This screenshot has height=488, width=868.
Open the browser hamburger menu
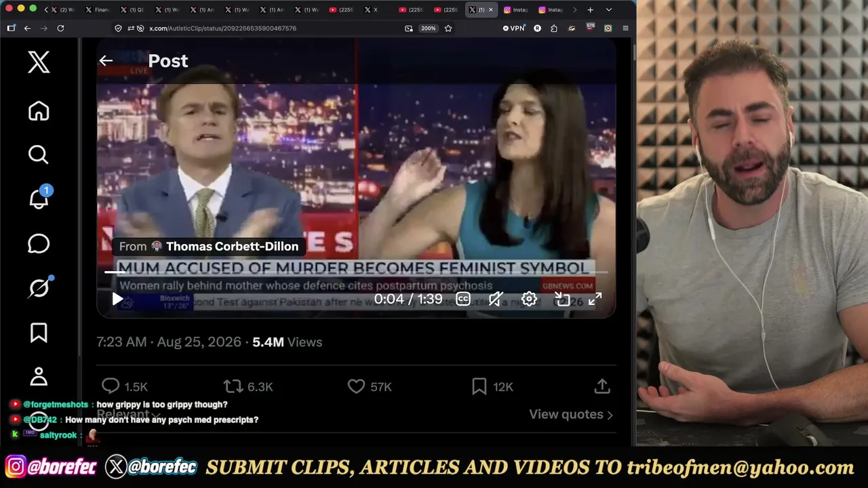tap(625, 28)
